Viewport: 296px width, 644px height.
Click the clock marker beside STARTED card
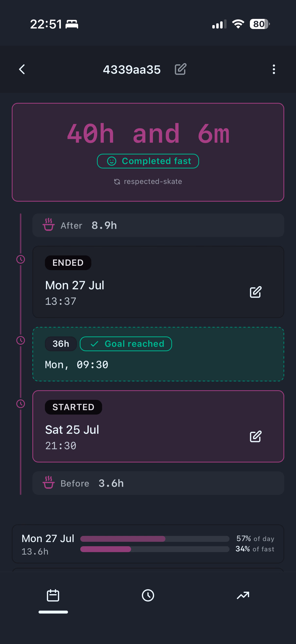(20, 404)
